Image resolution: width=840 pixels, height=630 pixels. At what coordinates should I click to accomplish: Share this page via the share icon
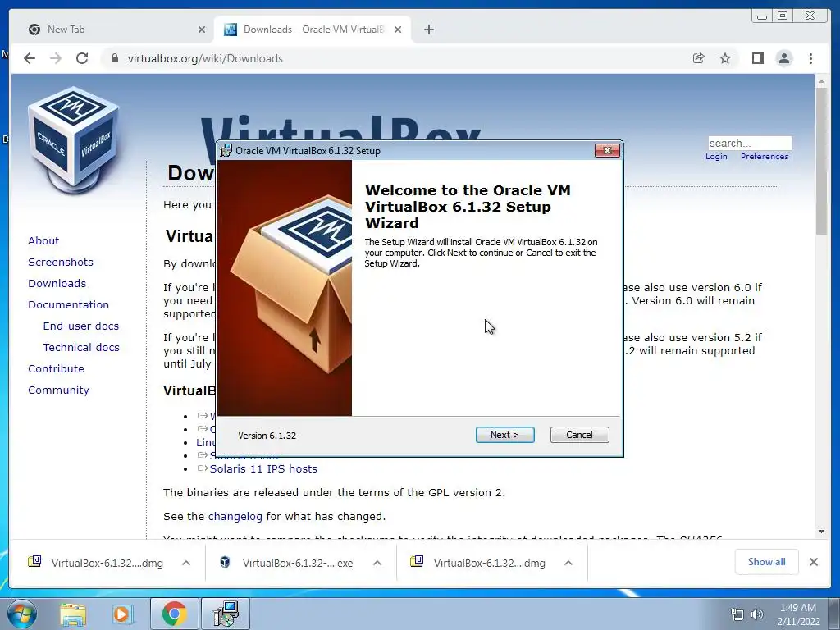pyautogui.click(x=699, y=58)
